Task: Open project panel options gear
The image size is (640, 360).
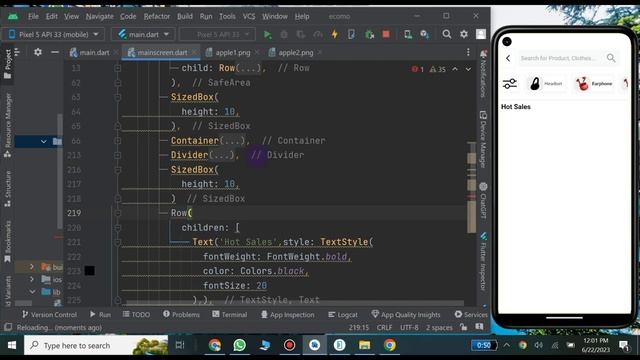Action: (38, 52)
